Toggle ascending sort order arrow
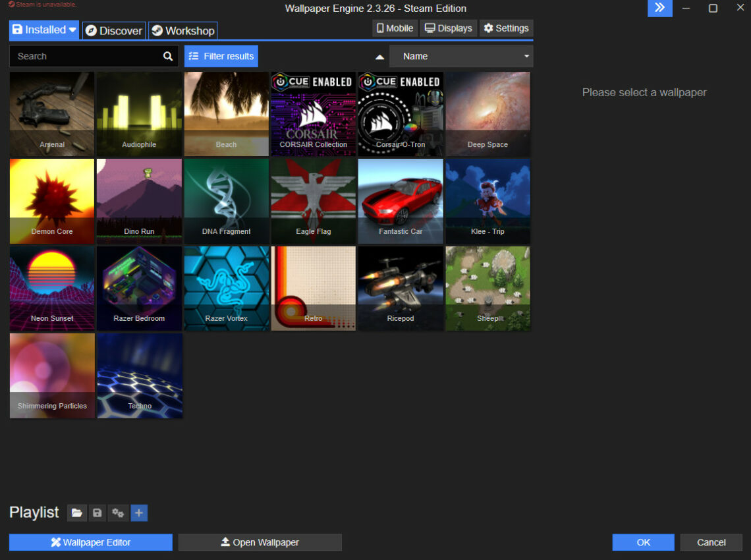Image resolution: width=751 pixels, height=560 pixels. click(380, 57)
